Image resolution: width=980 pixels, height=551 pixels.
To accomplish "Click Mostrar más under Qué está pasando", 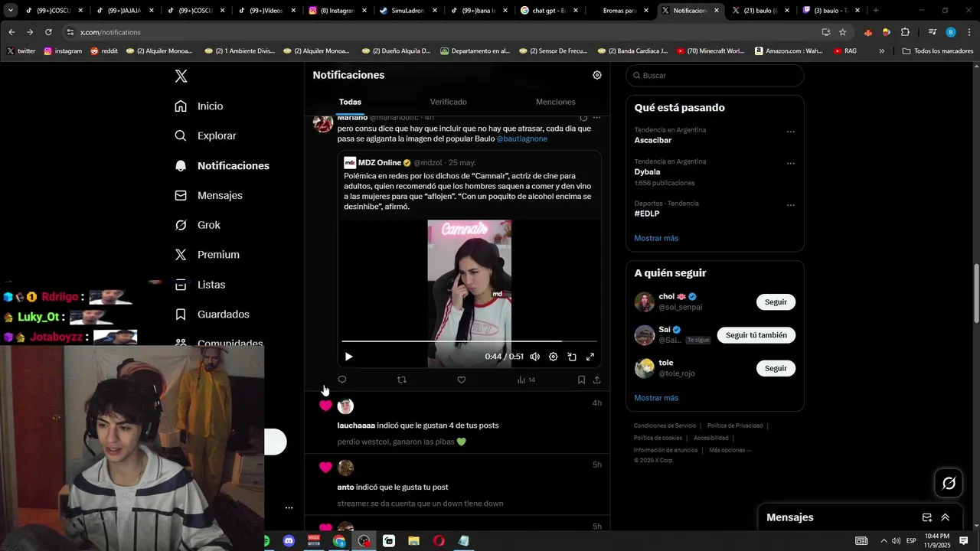I will click(656, 238).
